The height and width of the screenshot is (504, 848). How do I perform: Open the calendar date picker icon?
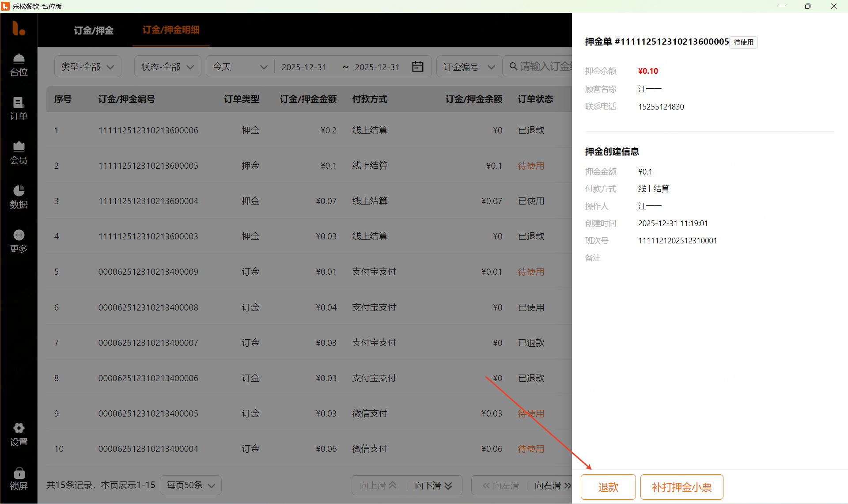[x=417, y=67]
